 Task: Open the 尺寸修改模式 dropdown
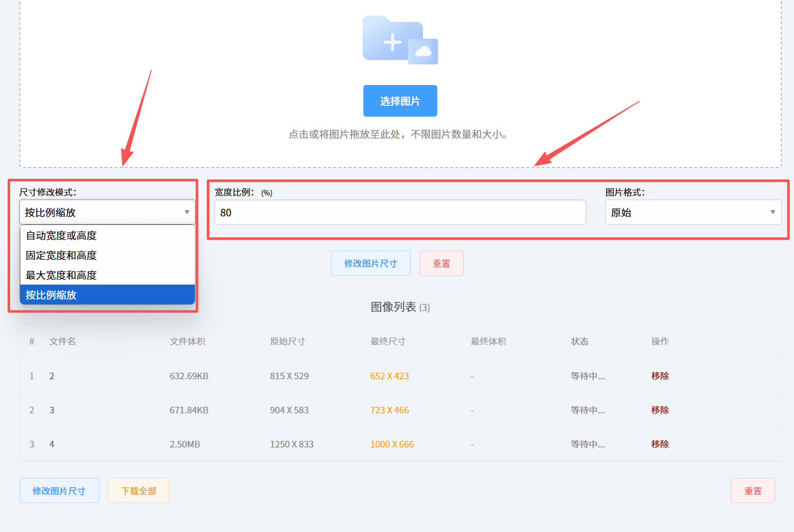click(x=107, y=212)
